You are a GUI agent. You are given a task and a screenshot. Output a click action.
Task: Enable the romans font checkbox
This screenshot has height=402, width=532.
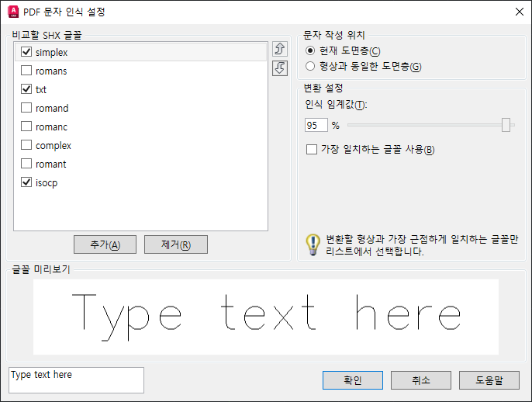tap(26, 71)
